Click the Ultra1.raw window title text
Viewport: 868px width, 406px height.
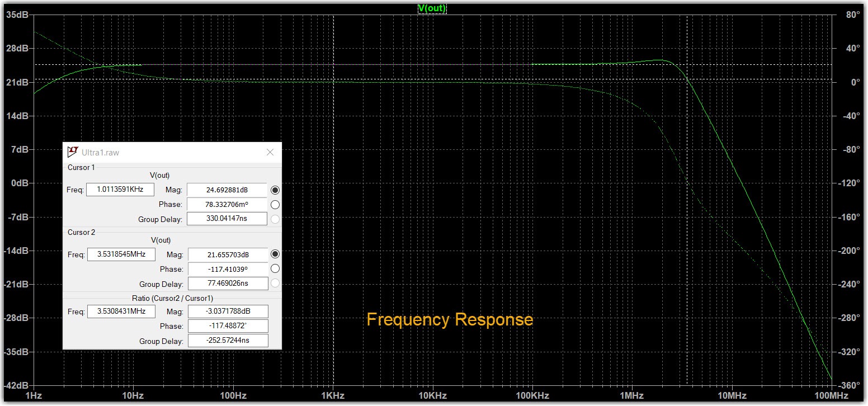[x=101, y=152]
